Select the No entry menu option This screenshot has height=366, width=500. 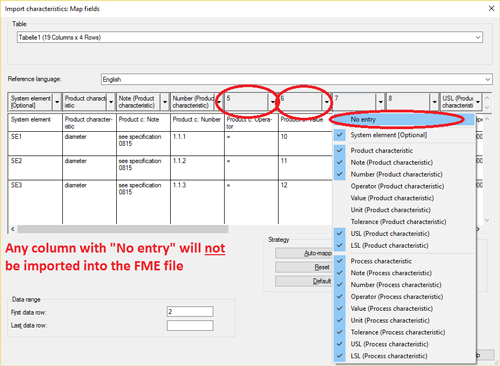[404, 119]
